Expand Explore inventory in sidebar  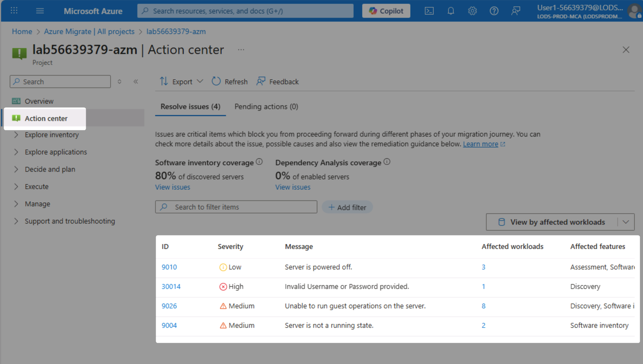pyautogui.click(x=16, y=135)
